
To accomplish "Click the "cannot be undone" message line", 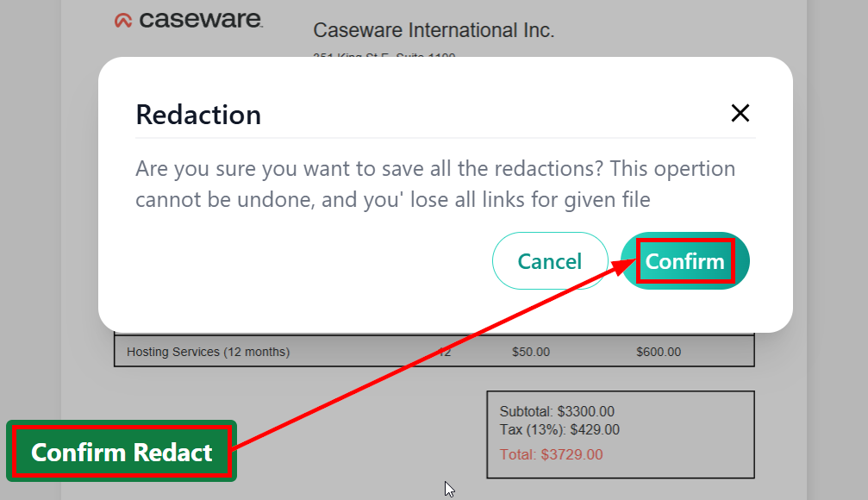I will point(392,200).
